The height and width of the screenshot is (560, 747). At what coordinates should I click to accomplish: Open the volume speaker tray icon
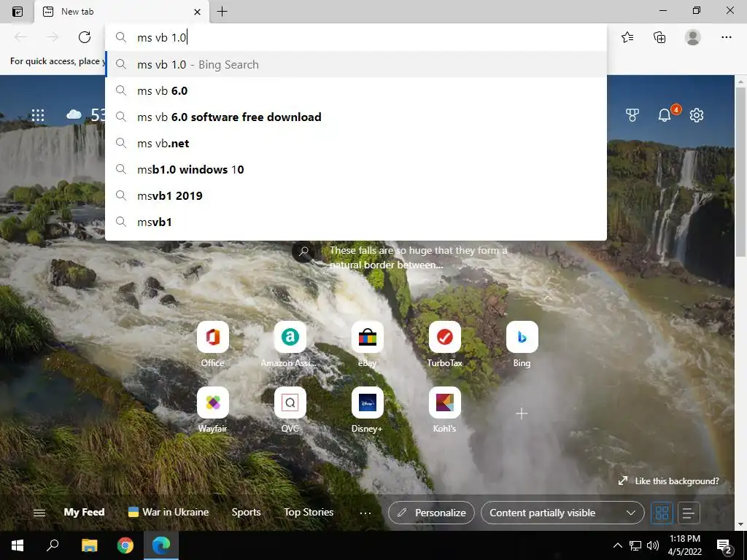pyautogui.click(x=653, y=545)
